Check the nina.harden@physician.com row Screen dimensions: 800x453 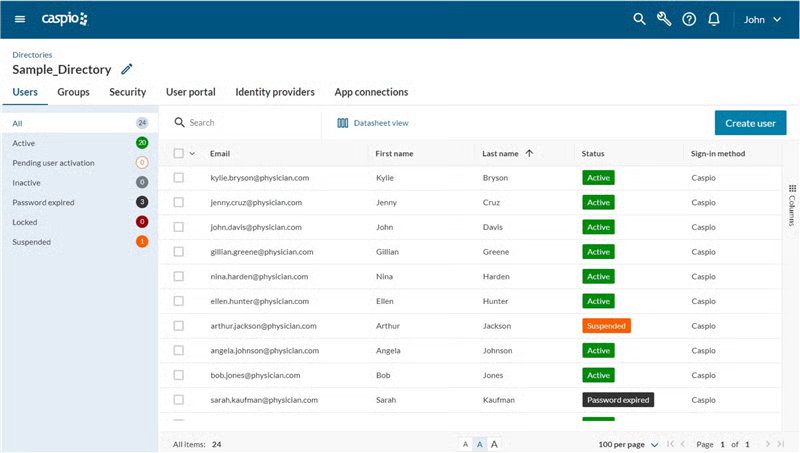[178, 276]
